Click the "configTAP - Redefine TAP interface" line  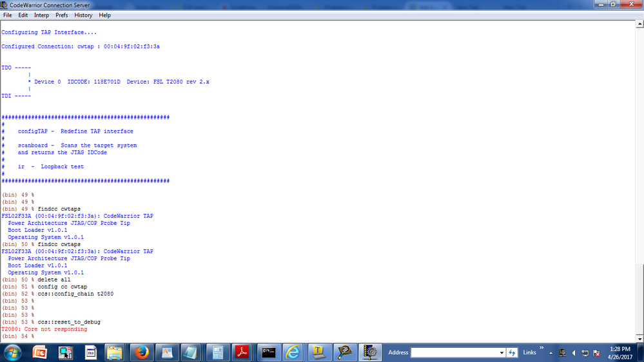pyautogui.click(x=75, y=131)
